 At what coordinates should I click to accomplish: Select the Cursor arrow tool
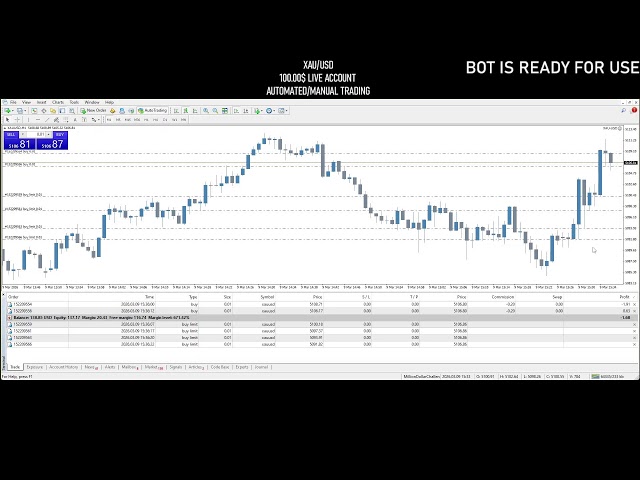[x=7, y=120]
